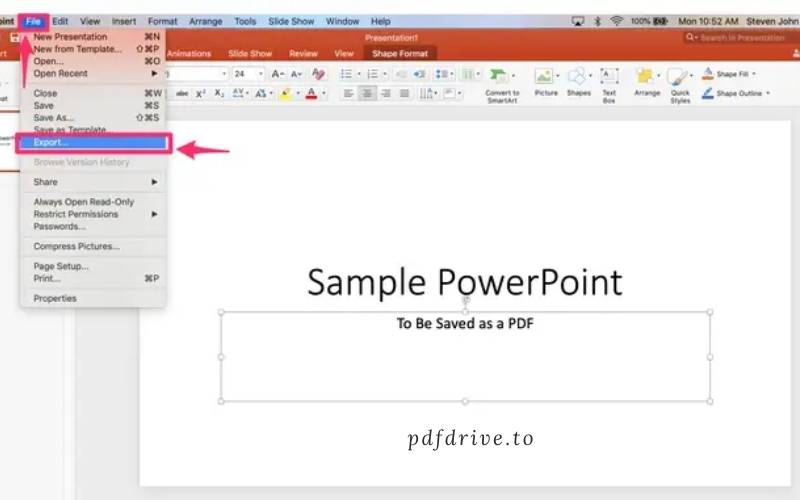Increase the list indent level
800x500 pixels.
419,74
